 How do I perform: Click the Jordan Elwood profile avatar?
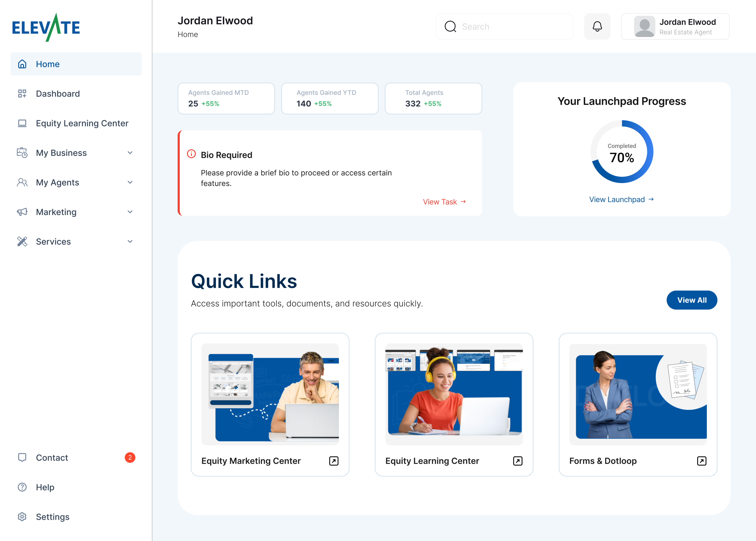pos(644,27)
